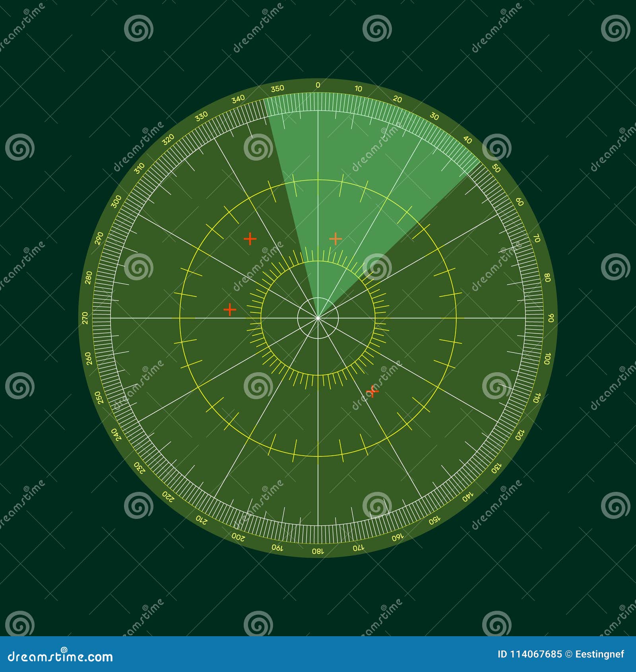Select the red blip near the 270 degree line
The image size is (636, 672).
[x=229, y=309]
